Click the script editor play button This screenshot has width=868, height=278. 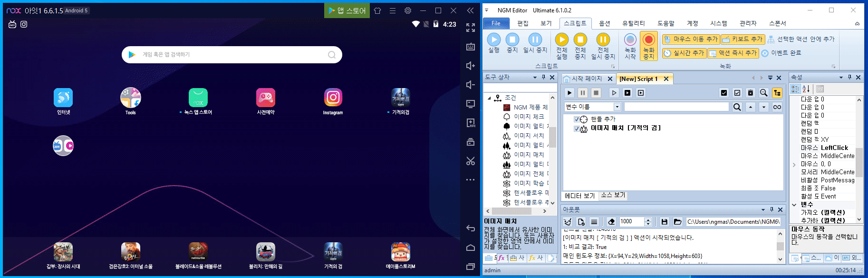pos(569,93)
